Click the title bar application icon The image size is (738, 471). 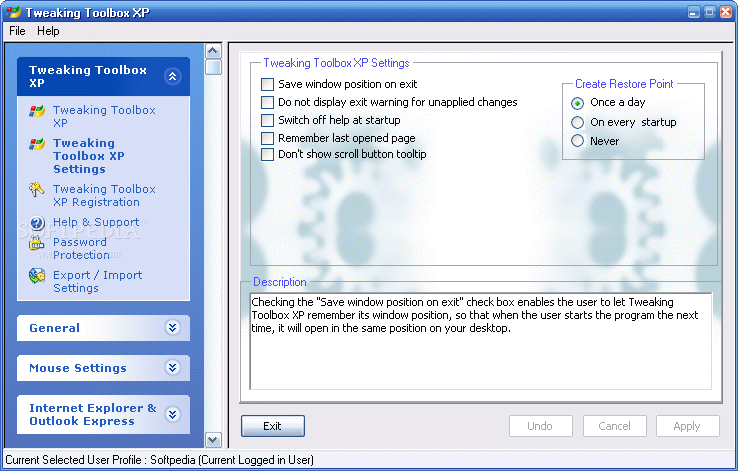coord(13,12)
